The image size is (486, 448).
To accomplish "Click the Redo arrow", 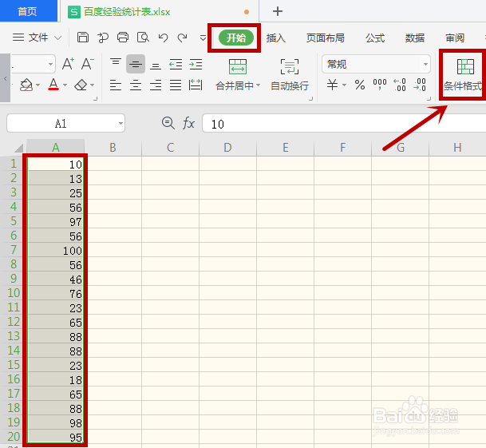I will (182, 38).
